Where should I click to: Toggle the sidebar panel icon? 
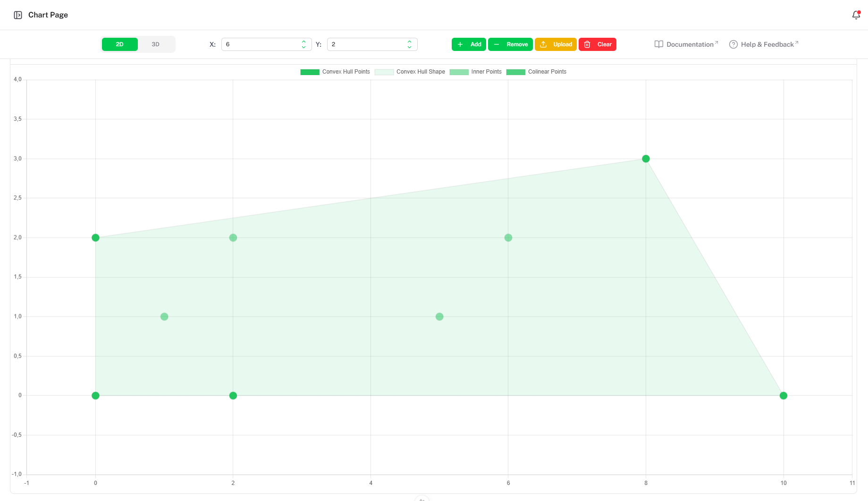click(x=18, y=15)
